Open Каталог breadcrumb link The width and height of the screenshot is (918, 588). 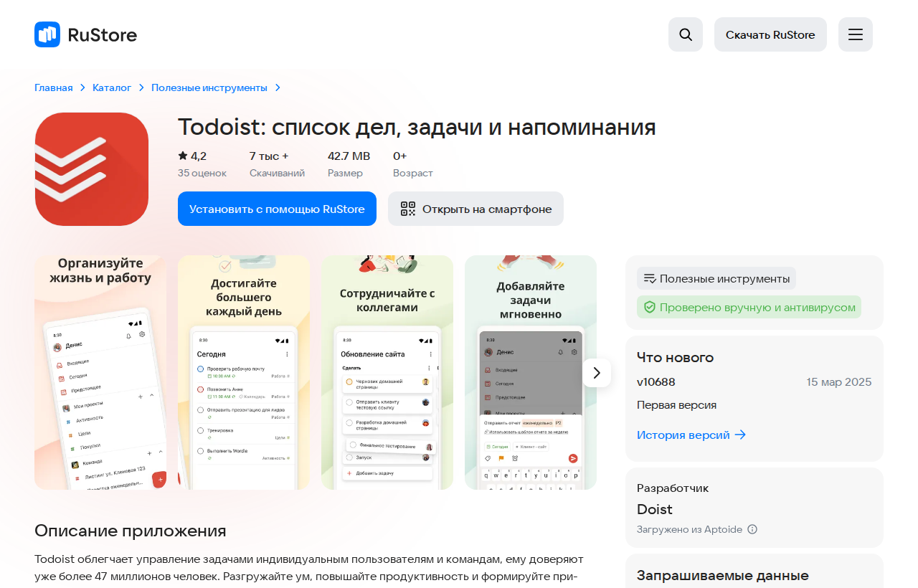pyautogui.click(x=112, y=87)
